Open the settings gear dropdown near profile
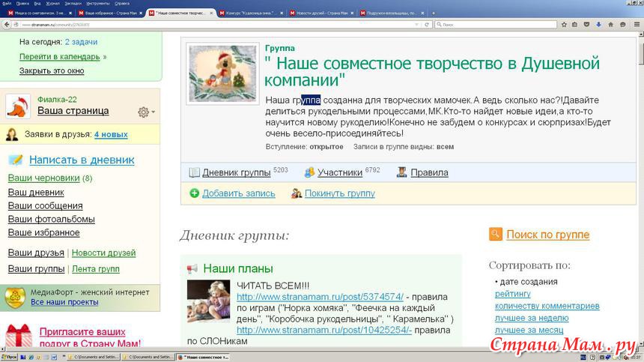This screenshot has height=362, width=644. pos(145,112)
